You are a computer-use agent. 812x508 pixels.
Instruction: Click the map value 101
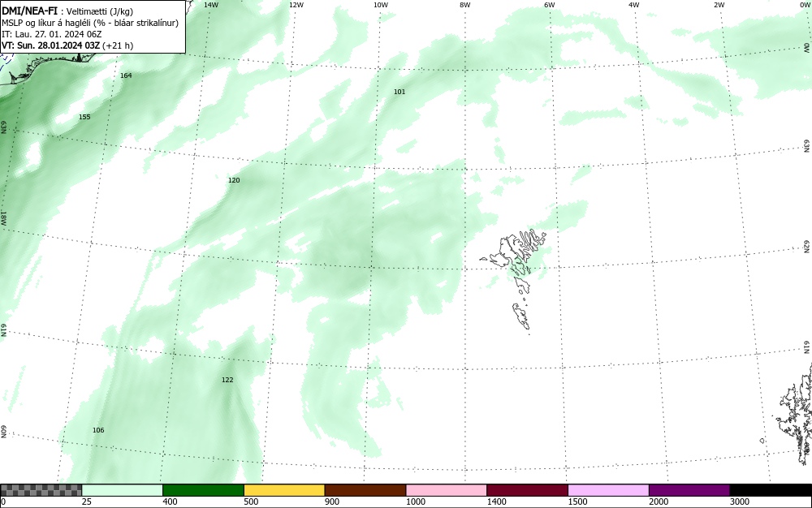400,92
